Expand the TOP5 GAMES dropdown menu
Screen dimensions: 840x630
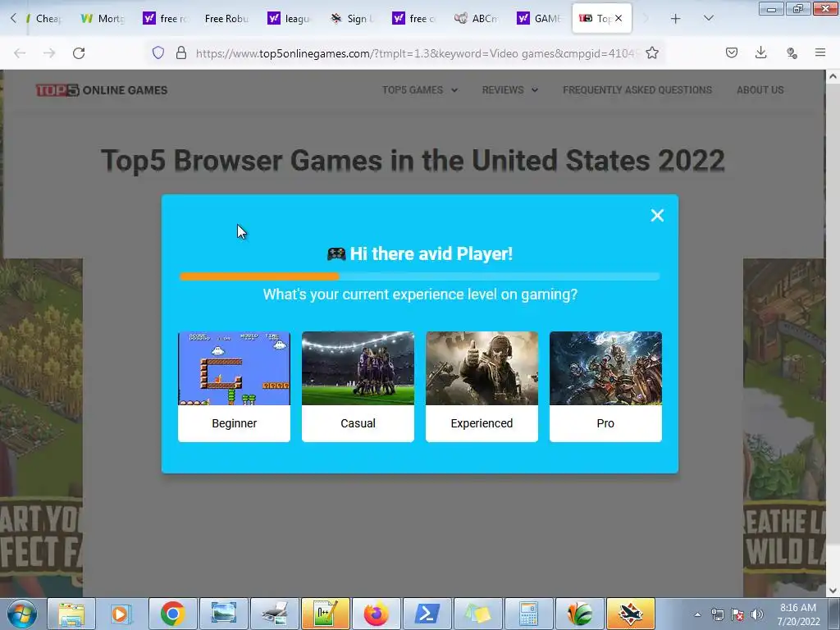tap(419, 90)
